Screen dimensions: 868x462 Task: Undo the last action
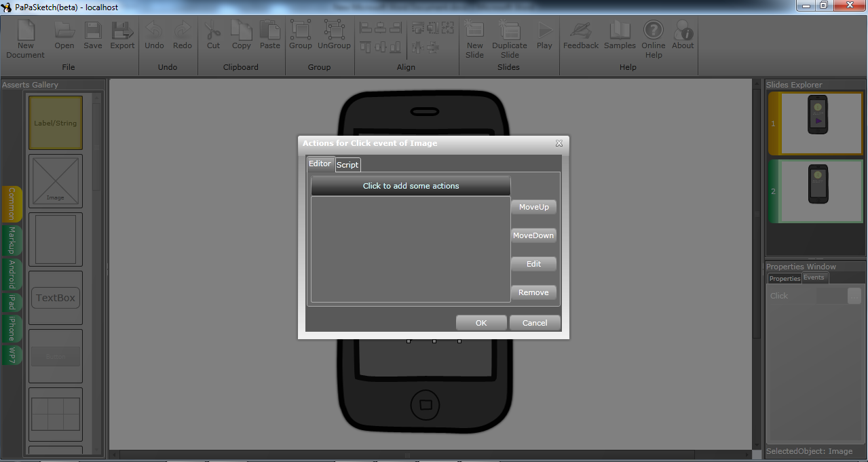pos(154,35)
